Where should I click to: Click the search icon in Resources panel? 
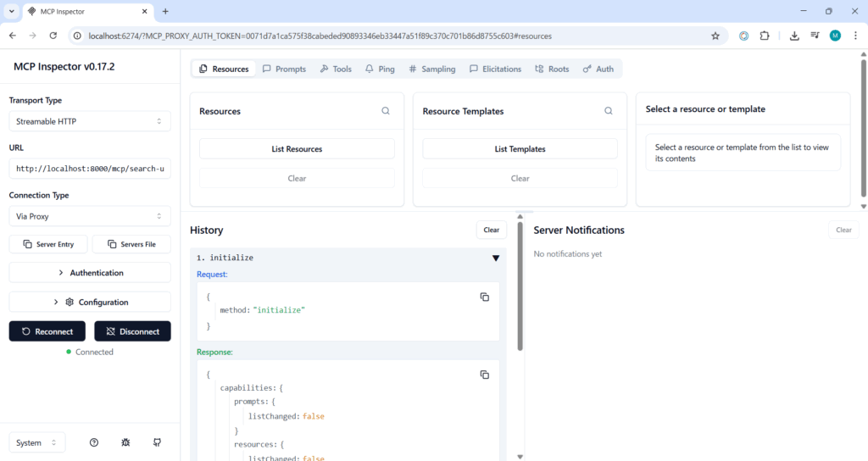386,111
